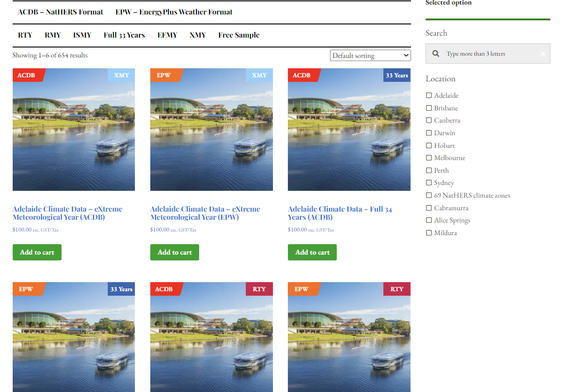Screen dimensions: 564x392
Task: Enable the Canberra location filter
Action: 429,120
